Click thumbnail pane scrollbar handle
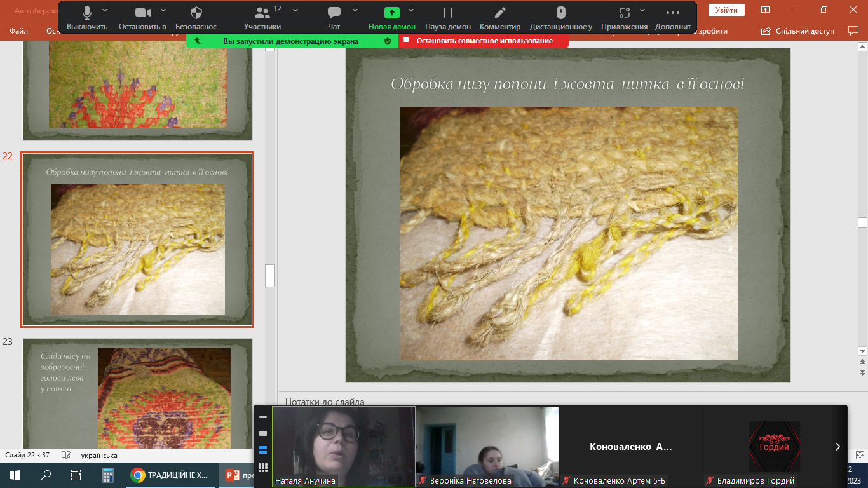Viewport: 868px width, 488px height. point(269,276)
